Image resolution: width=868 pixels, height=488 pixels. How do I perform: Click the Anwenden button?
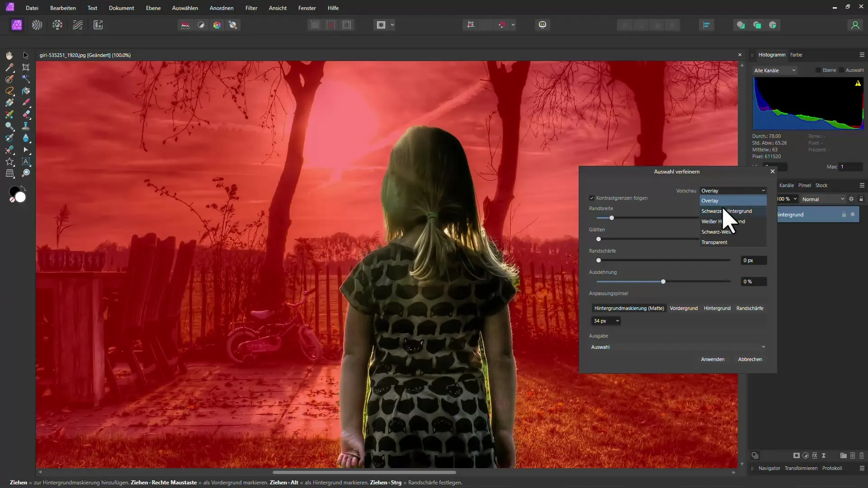(712, 359)
